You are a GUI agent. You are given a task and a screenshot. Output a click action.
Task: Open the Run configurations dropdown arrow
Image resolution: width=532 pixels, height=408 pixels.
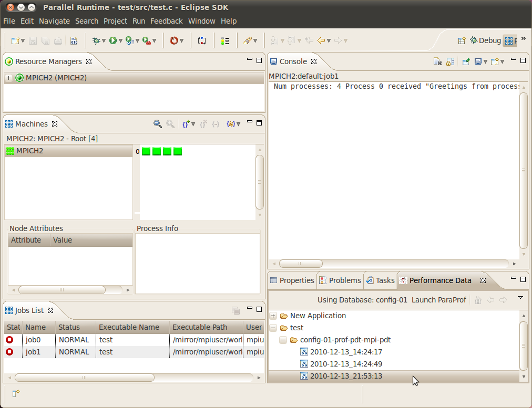[120, 40]
